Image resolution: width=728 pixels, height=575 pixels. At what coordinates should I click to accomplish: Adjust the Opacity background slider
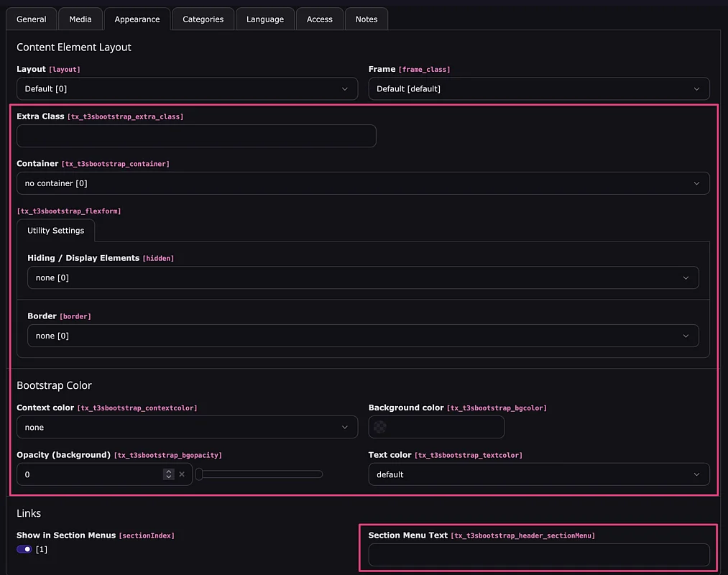(x=259, y=474)
